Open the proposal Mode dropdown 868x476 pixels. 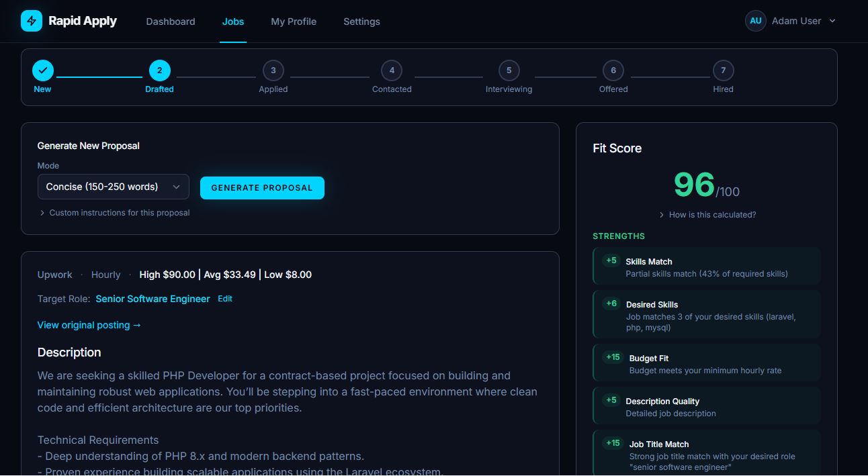click(x=113, y=187)
